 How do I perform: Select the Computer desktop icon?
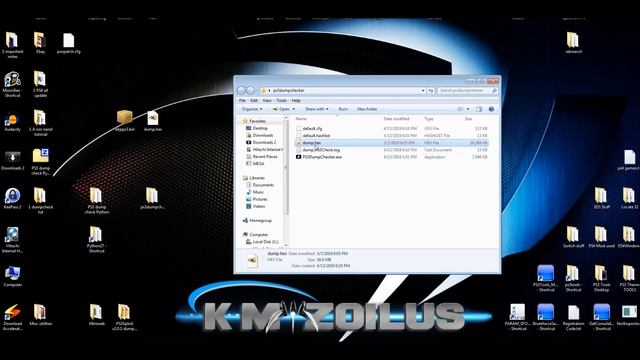coord(12,276)
